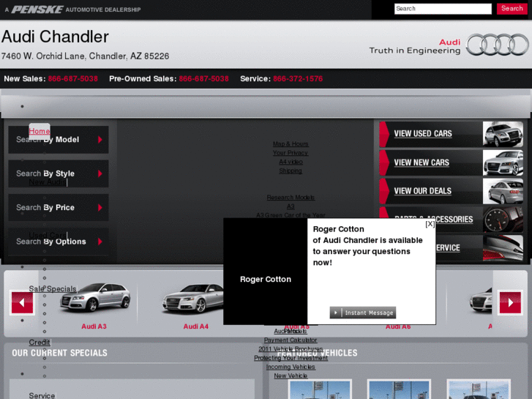Close the Roger Cotton chat popup
The height and width of the screenshot is (399, 532).
430,224
